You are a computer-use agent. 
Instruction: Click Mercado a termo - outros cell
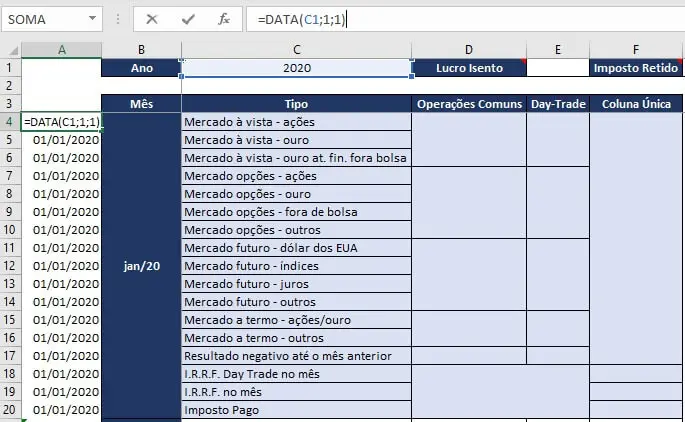pyautogui.click(x=297, y=338)
